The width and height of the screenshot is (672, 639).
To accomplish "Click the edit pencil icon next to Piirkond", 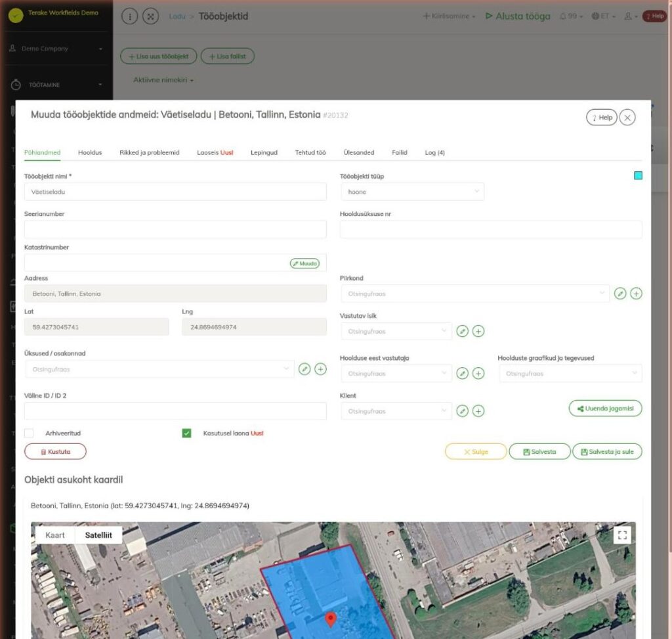I will tap(620, 294).
